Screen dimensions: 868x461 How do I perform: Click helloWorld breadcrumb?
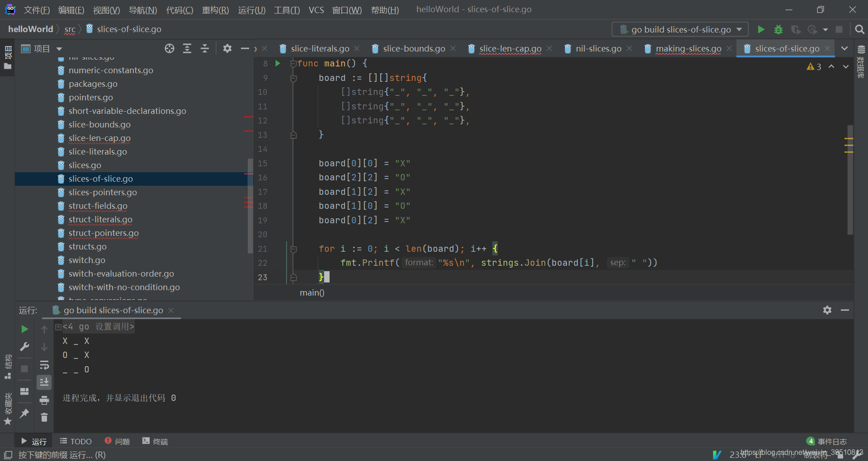point(31,29)
